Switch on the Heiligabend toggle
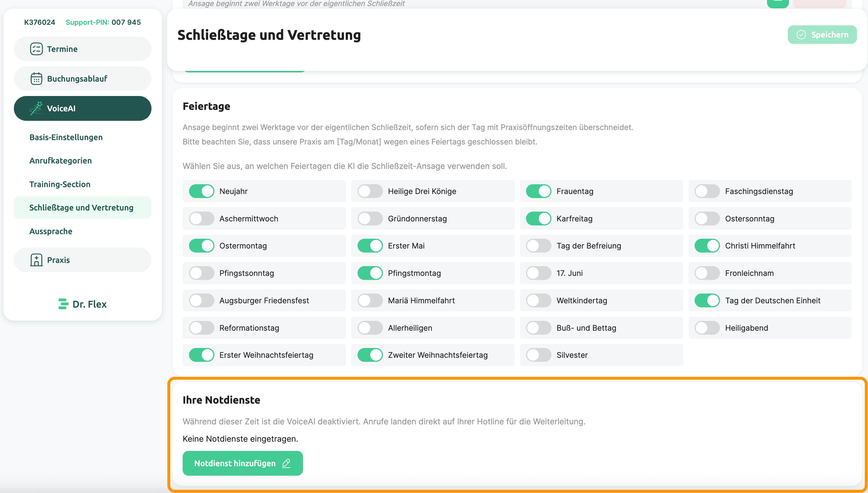Viewport: 868px width, 493px height. [707, 328]
